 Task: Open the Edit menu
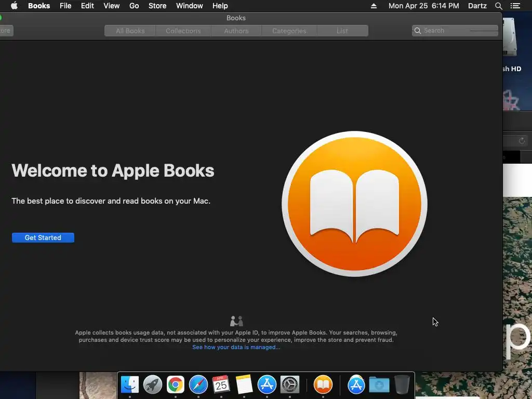(87, 6)
